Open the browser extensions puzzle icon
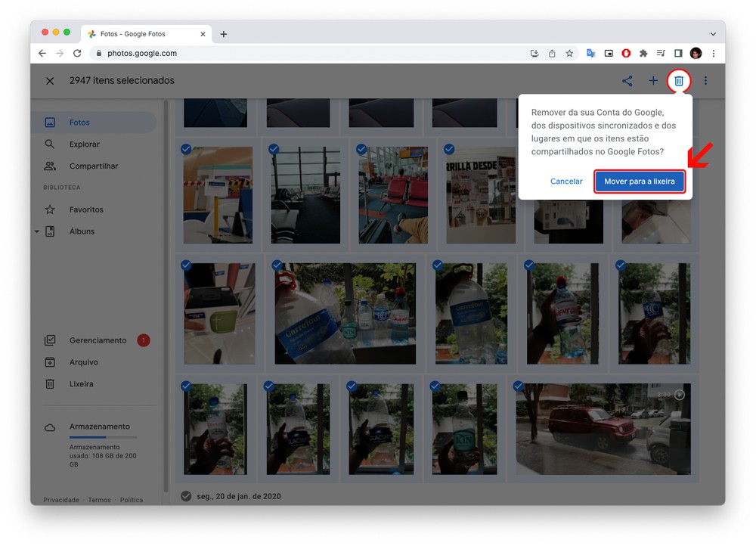 pos(643,54)
